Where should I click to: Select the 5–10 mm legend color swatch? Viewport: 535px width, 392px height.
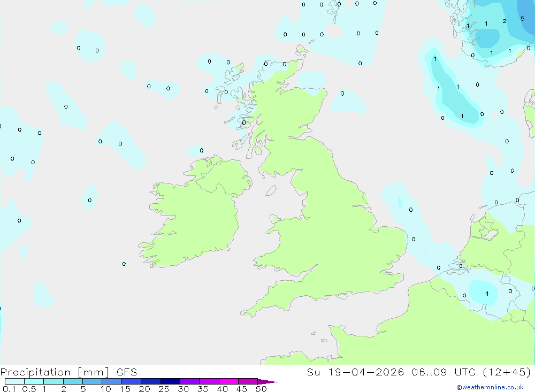click(x=93, y=381)
